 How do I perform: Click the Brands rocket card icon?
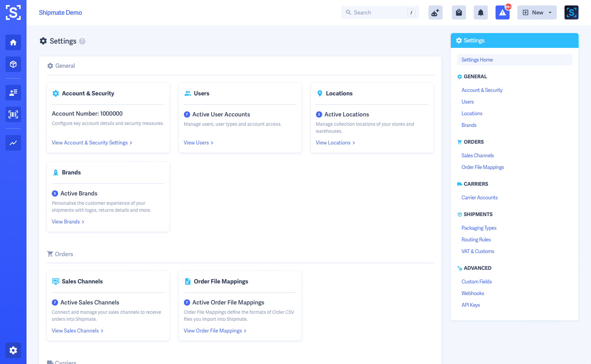click(56, 172)
